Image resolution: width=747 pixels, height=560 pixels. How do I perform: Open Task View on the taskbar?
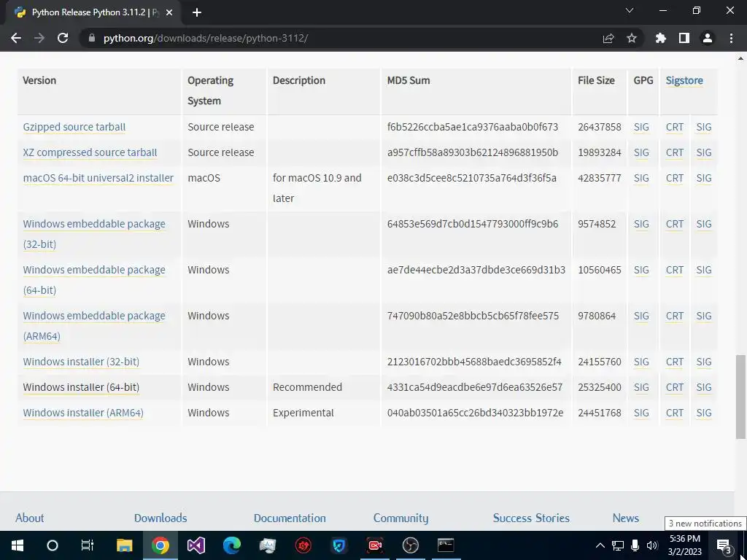click(88, 545)
